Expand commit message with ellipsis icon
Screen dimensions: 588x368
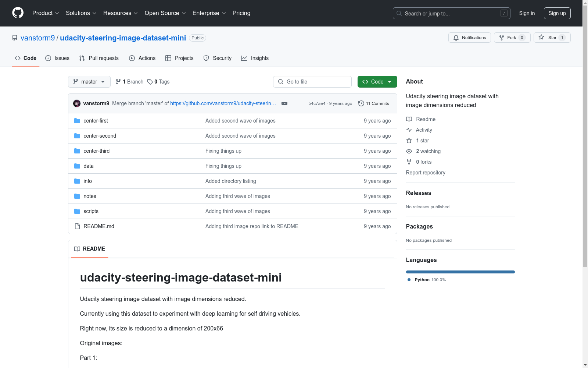tap(284, 103)
